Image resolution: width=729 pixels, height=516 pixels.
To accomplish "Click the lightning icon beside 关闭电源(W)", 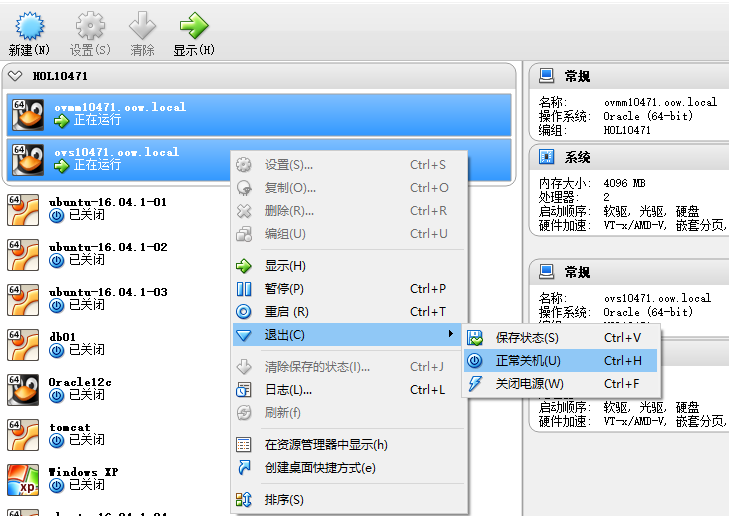I will click(x=475, y=384).
